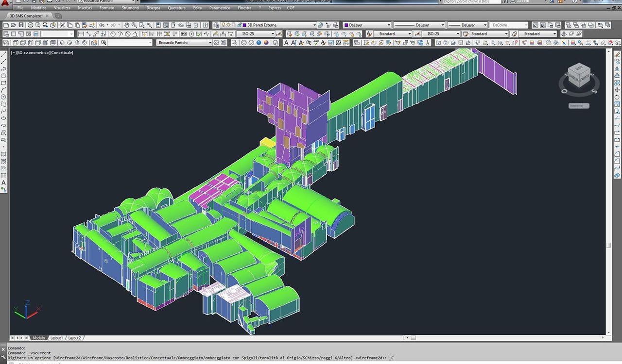Save the drawing with the floppy disk icon
Image resolution: width=622 pixels, height=364 pixels.
coord(21,25)
